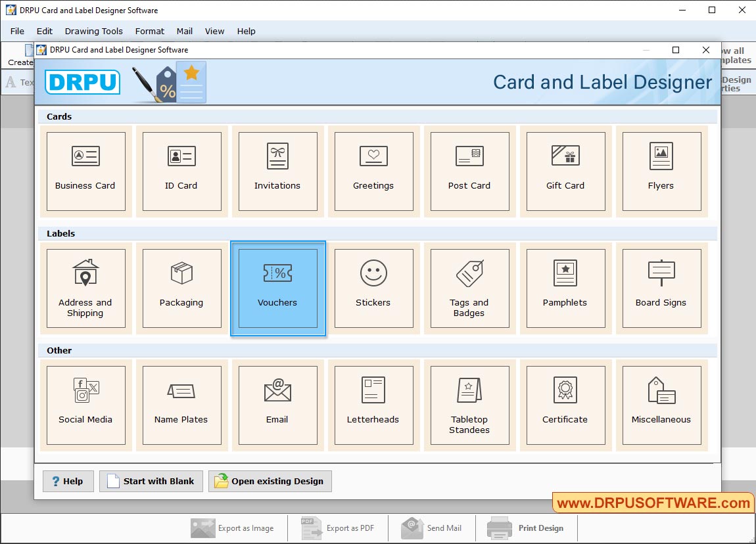Viewport: 756px width, 544px height.
Task: Open the Tags and Badges designer
Action: (x=469, y=288)
